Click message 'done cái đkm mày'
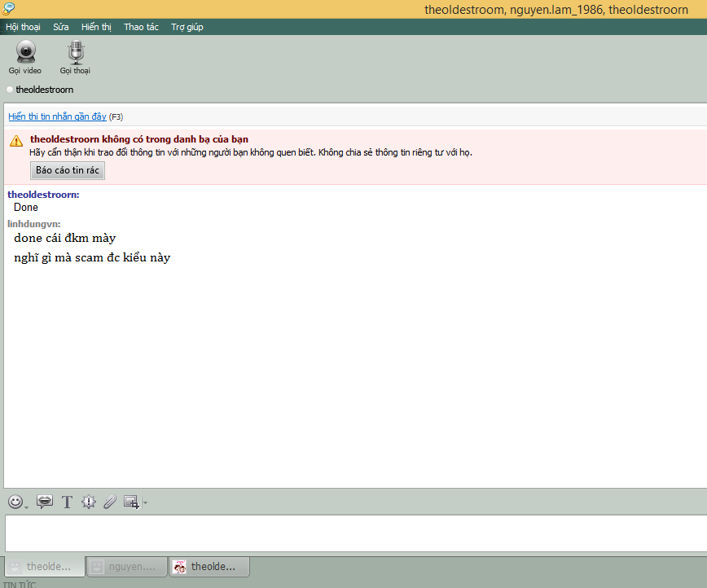 point(65,238)
